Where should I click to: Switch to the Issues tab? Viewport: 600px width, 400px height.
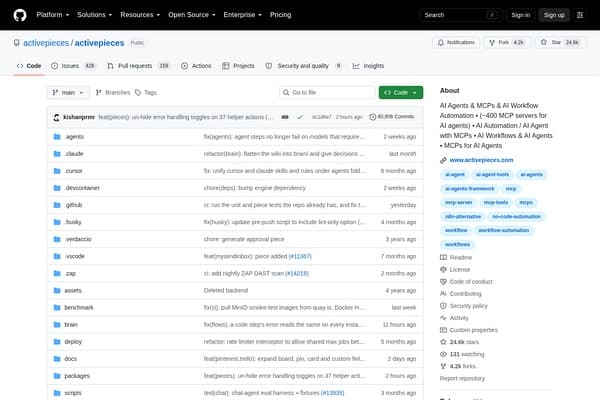(73, 66)
